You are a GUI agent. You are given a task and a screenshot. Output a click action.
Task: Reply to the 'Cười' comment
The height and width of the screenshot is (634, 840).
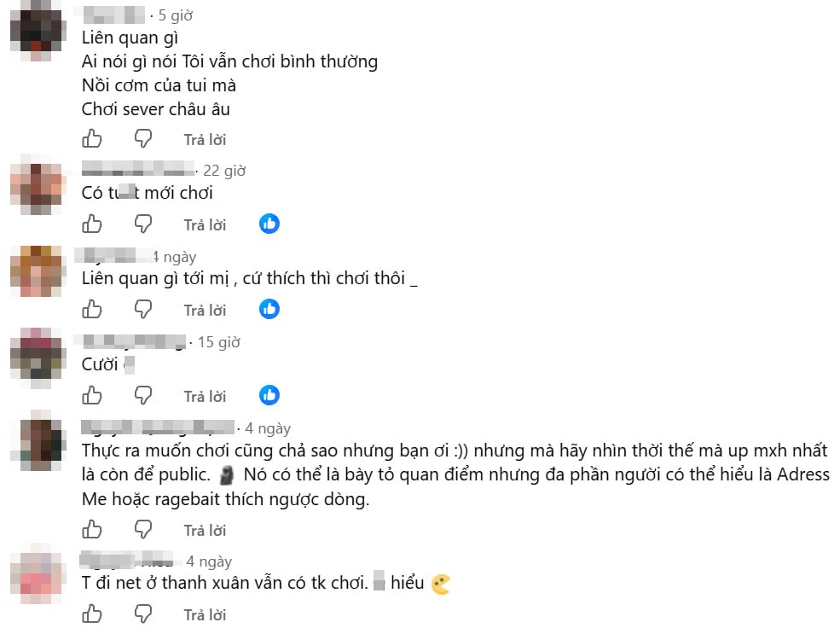(206, 397)
